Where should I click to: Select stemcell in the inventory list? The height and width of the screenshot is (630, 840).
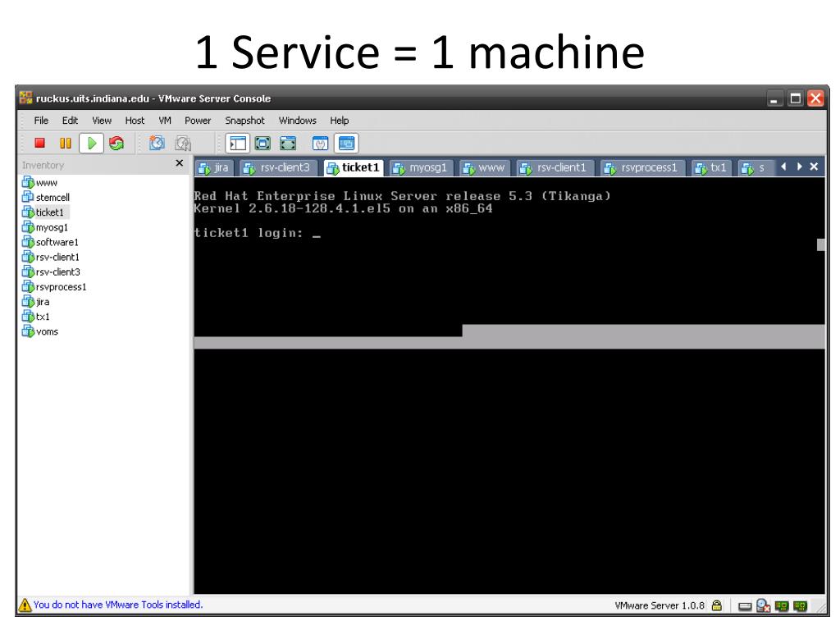(46, 197)
